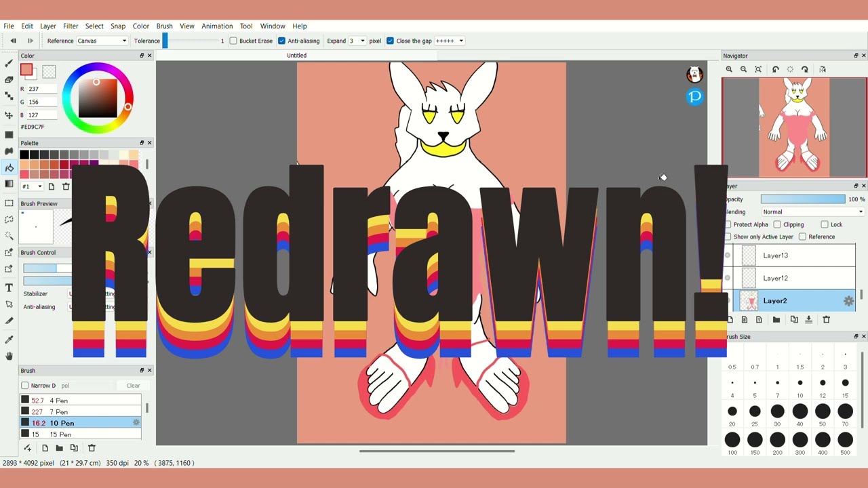Select the Magic Wand tool

click(9, 236)
